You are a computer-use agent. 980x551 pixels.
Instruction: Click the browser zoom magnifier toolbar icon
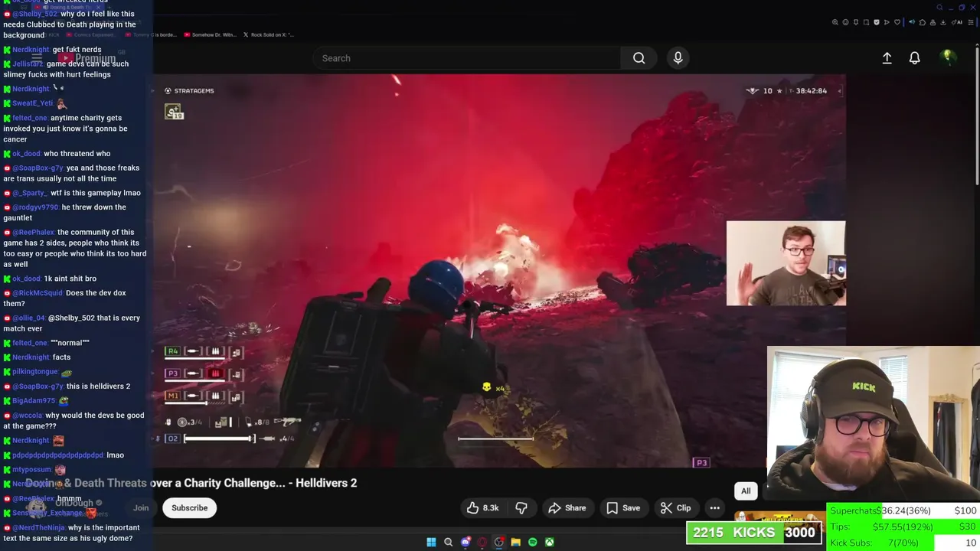click(835, 22)
